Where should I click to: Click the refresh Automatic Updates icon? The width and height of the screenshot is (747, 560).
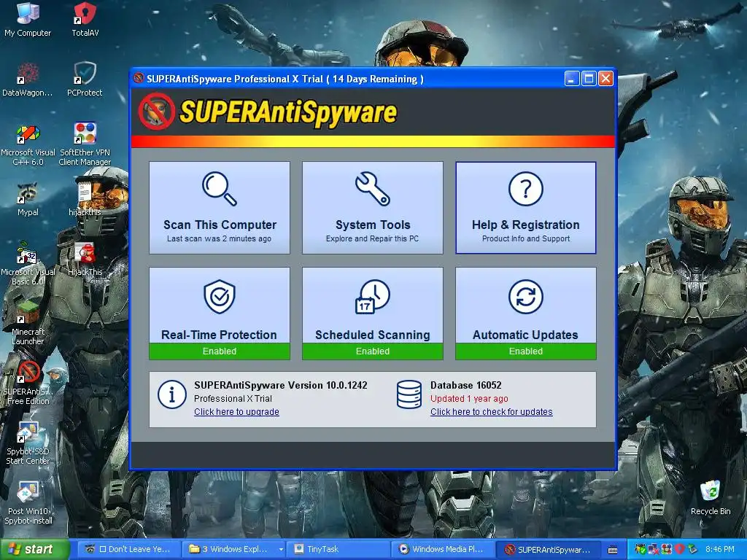526,296
